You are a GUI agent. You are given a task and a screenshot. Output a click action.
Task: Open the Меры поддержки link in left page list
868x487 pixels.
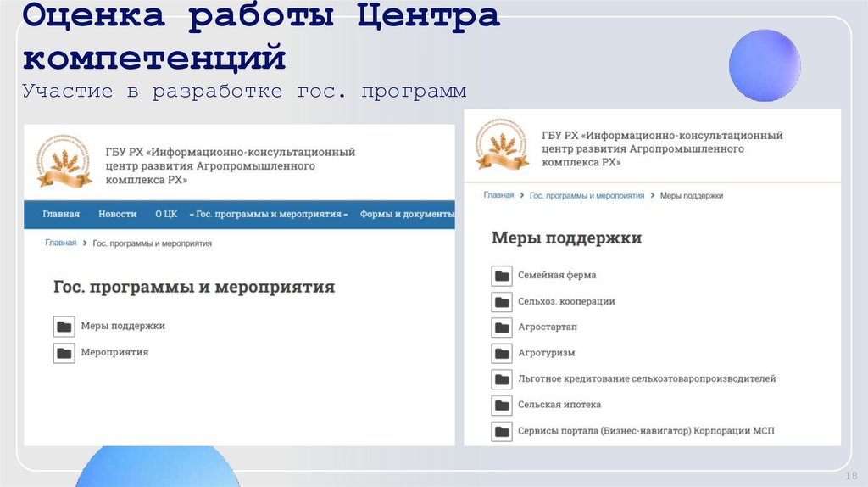tap(123, 327)
